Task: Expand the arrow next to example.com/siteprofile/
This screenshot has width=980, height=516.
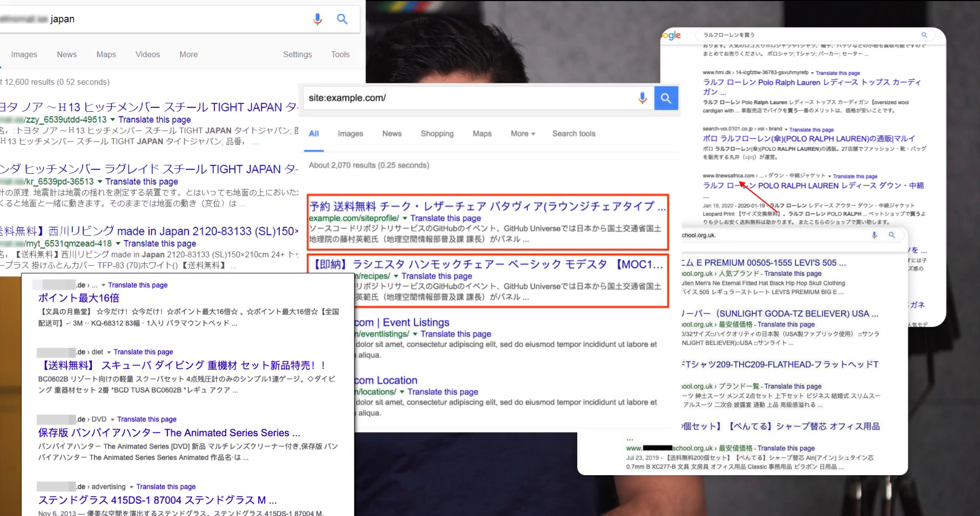Action: [x=405, y=218]
